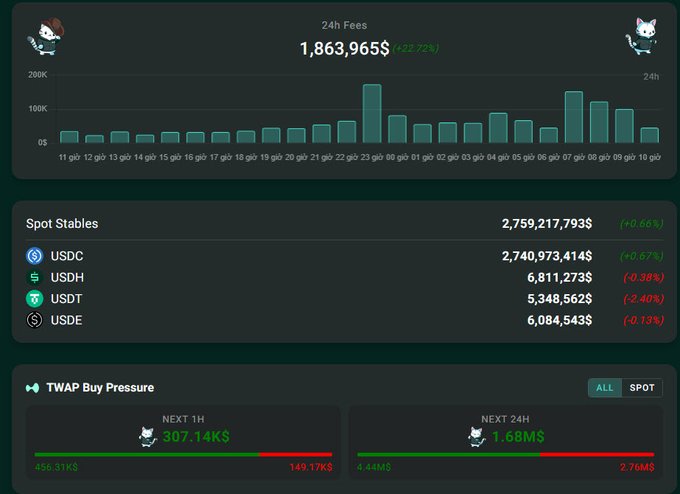Switch TWAP view to ALL
This screenshot has height=494, width=680.
605,388
